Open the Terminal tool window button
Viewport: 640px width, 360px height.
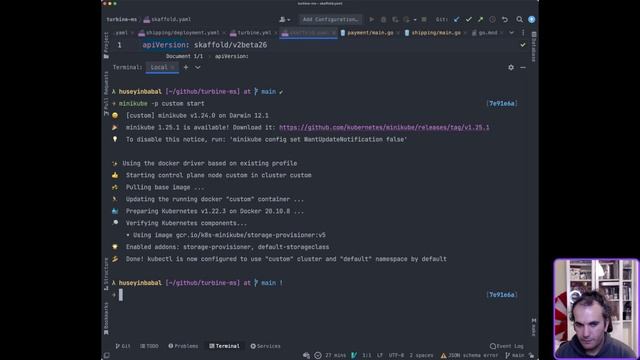224,346
